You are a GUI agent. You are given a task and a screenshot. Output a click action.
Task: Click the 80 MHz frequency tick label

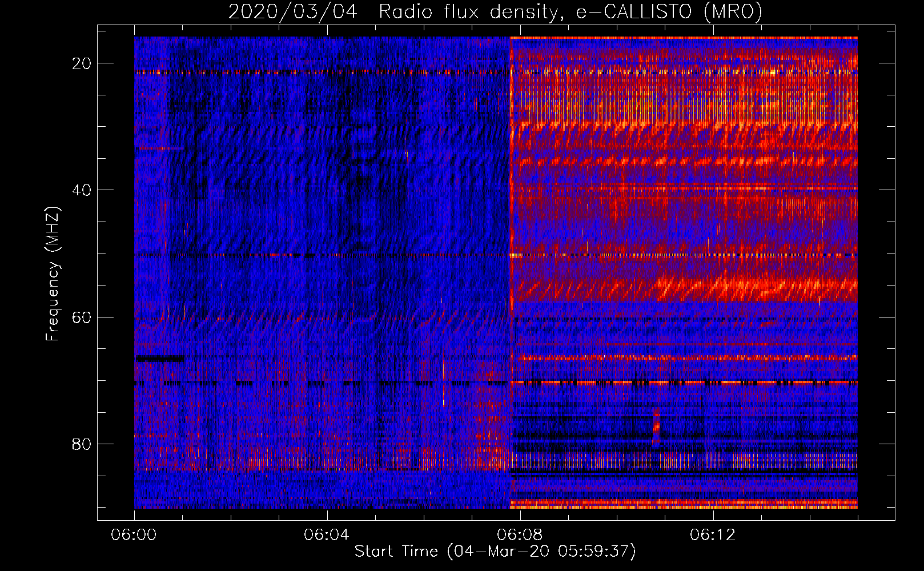click(x=82, y=444)
